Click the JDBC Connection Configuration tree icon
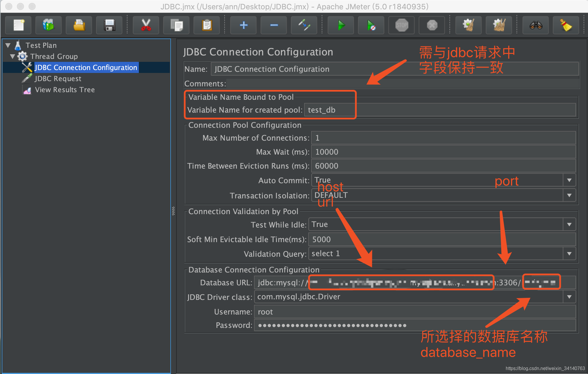This screenshot has width=588, height=374. click(x=27, y=67)
